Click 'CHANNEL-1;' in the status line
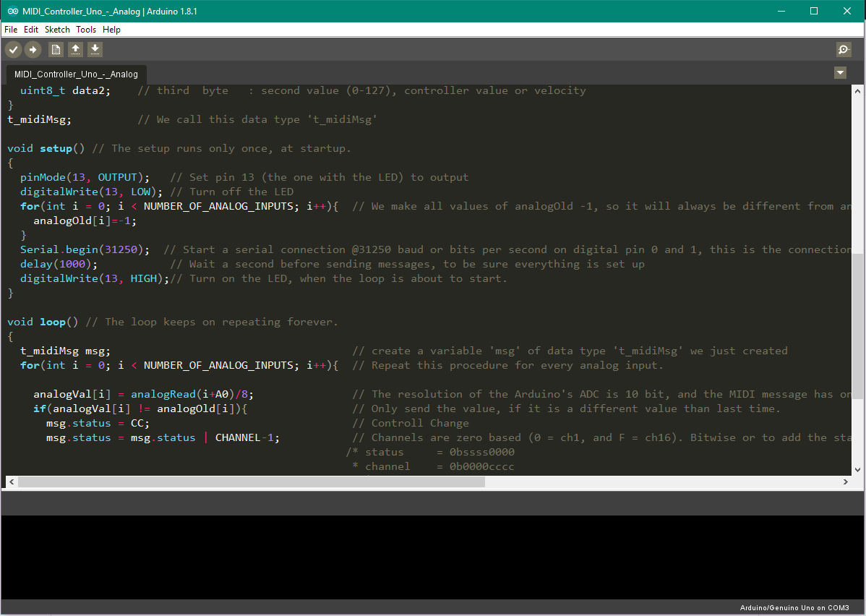 pos(247,437)
